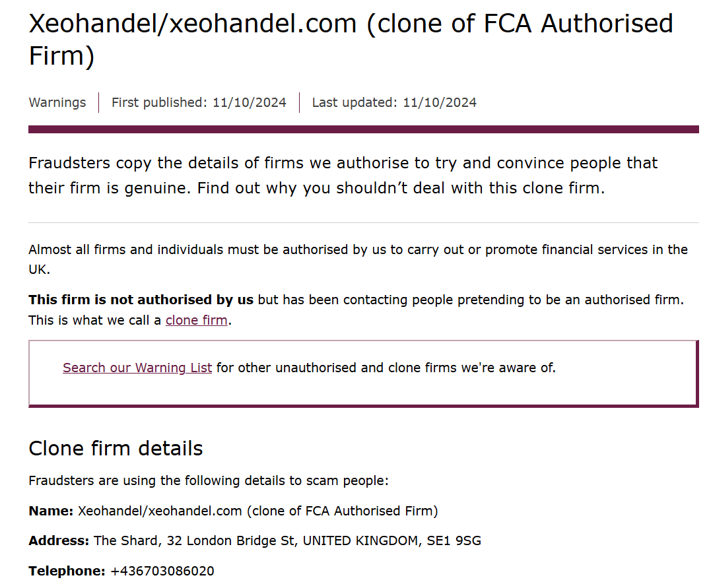Open the 'Search our Warning List' link
Screen dimensions: 709x588
pos(137,368)
